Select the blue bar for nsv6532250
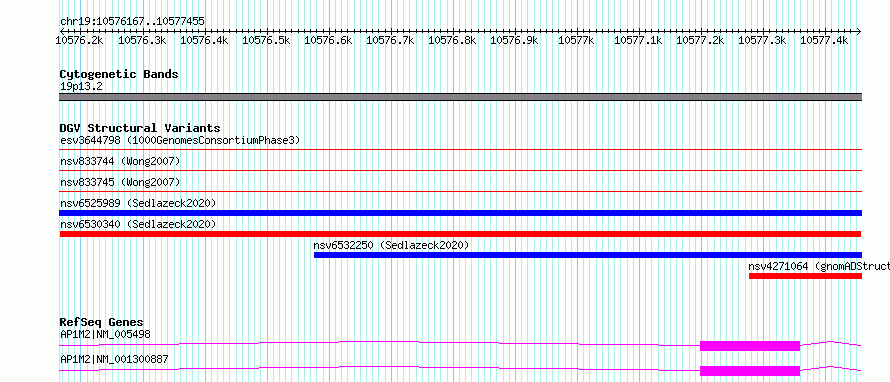890x382 pixels. point(588,255)
